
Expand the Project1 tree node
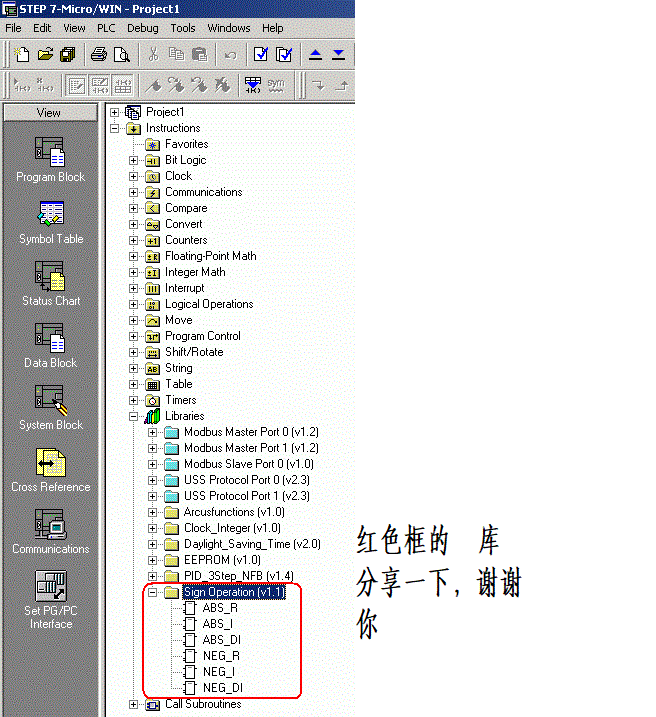114,112
